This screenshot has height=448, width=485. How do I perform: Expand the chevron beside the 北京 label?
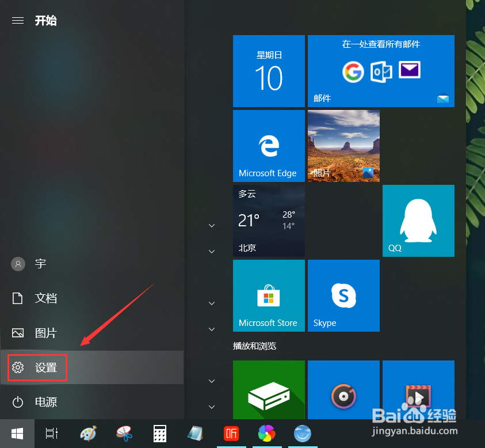pos(212,252)
